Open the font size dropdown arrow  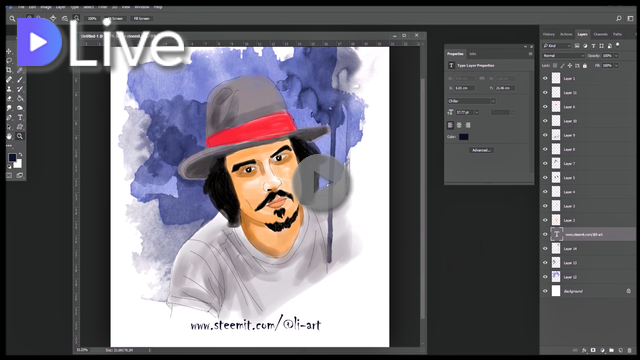477,112
